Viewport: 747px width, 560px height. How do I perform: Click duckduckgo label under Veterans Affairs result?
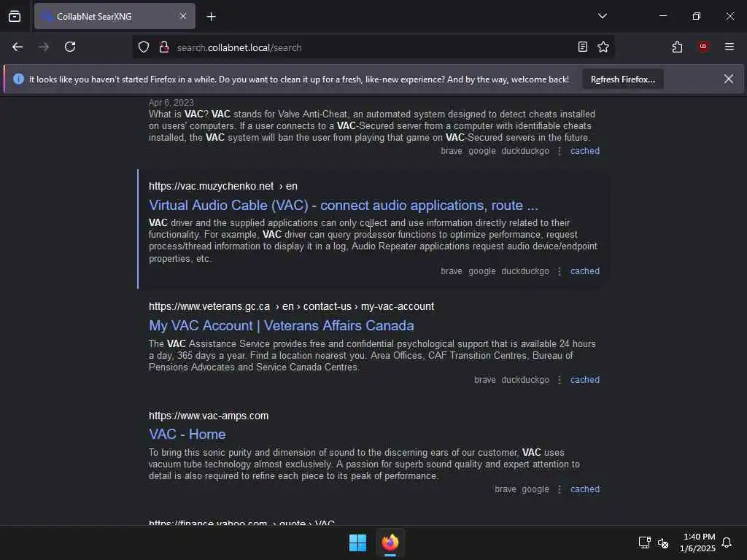tap(525, 380)
